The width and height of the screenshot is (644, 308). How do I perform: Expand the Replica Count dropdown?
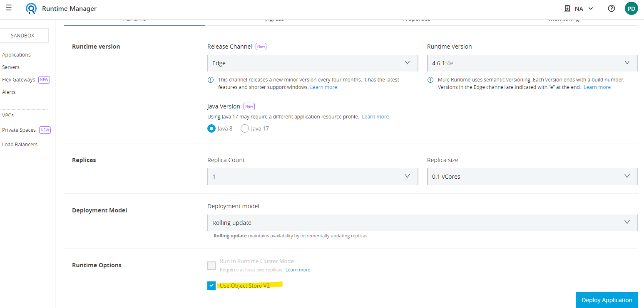point(312,177)
